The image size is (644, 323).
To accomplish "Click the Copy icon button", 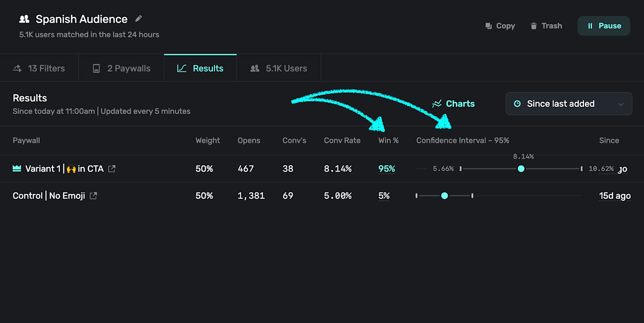I will coord(488,26).
